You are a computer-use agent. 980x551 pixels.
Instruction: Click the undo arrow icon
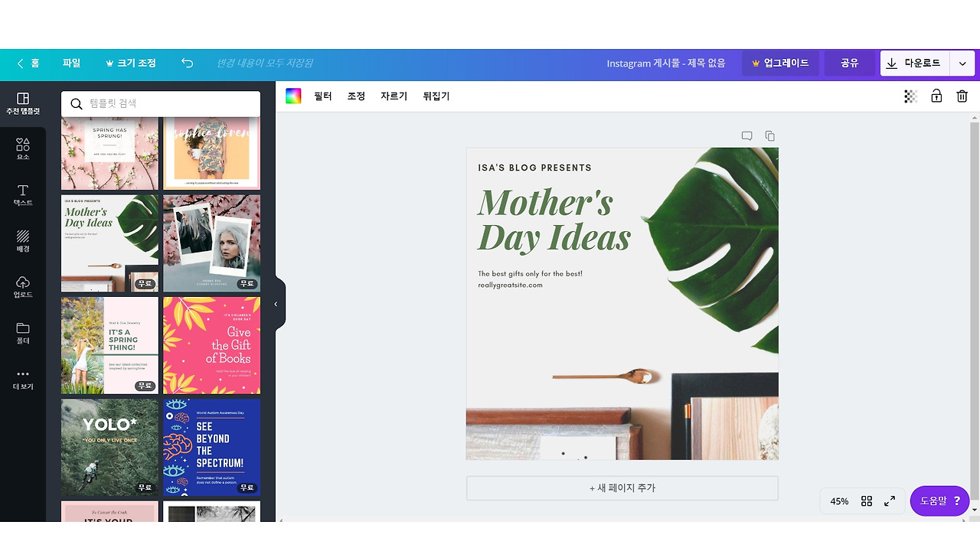pyautogui.click(x=187, y=64)
